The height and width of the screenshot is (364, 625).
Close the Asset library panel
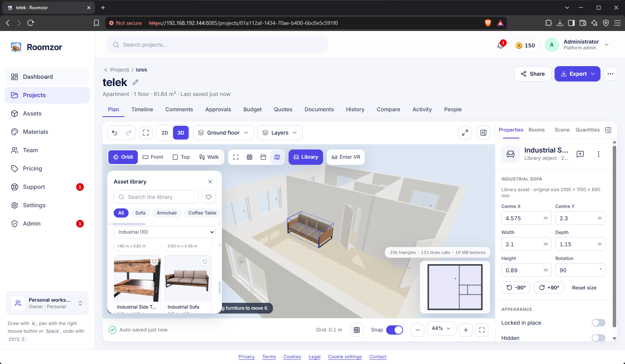(210, 182)
